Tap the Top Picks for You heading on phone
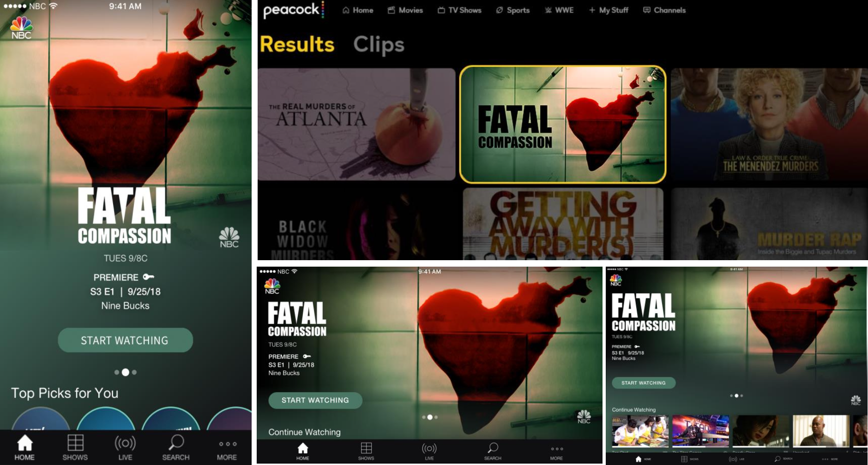Image resolution: width=868 pixels, height=465 pixels. coord(65,393)
